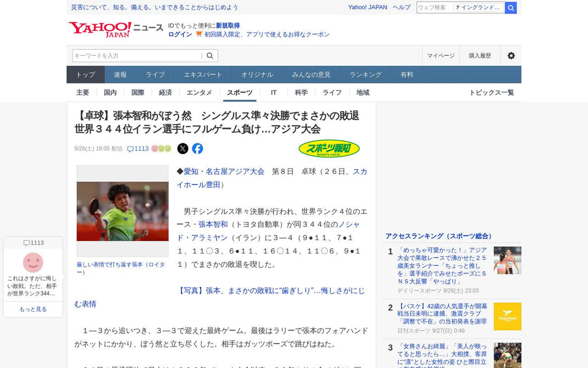Open the 科学 category
The height and width of the screenshot is (368, 588).
(x=301, y=93)
